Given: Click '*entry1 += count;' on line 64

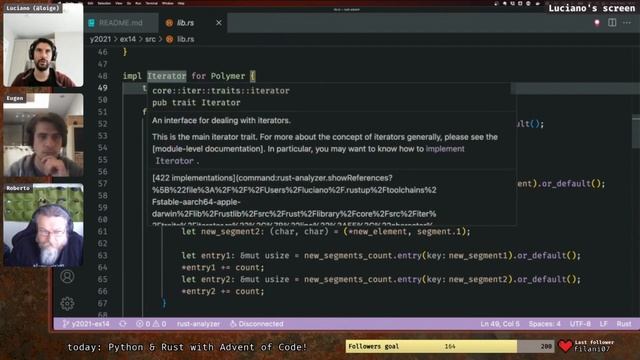Looking at the screenshot, I should 223,267.
